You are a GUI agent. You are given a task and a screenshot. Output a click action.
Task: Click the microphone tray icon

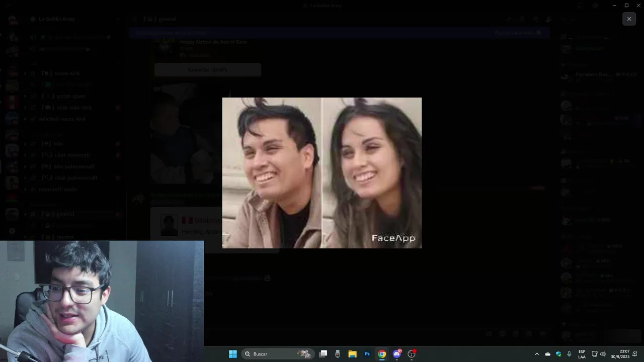569,354
